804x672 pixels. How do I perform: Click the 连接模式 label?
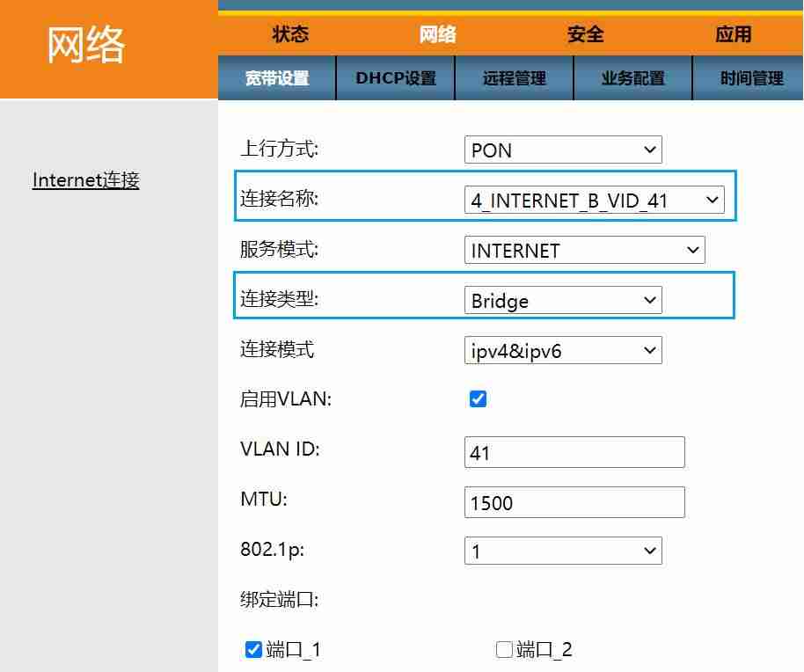click(x=277, y=349)
